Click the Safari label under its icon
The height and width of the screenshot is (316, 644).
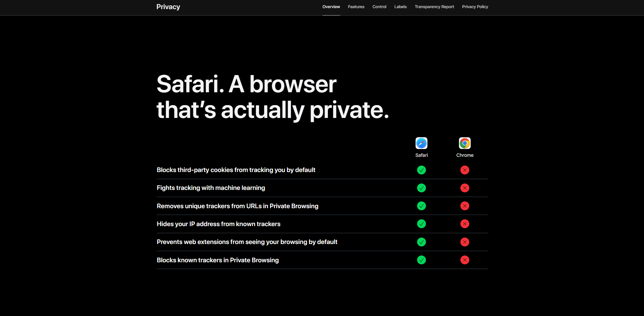coord(421,155)
